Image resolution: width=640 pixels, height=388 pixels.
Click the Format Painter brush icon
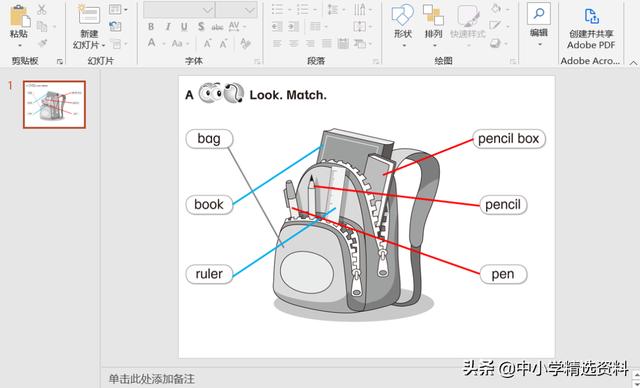pyautogui.click(x=42, y=43)
